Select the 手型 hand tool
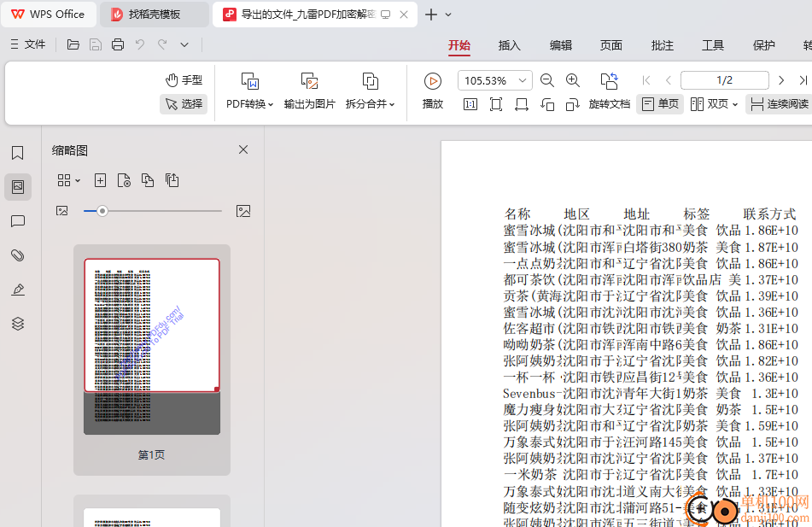Screen dimensions: 812x527 [x=184, y=80]
